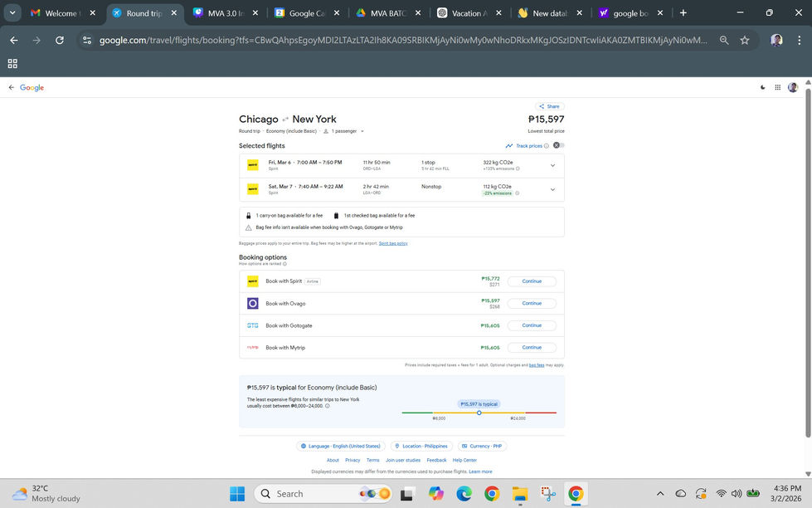
Task: Change Language English (United States)
Action: [341, 446]
